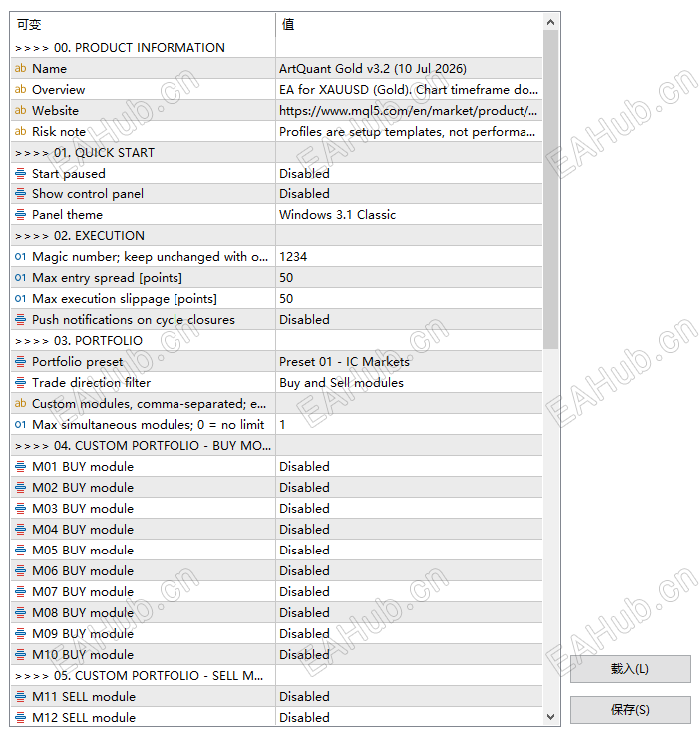Edit the Max simultaneous modules value 1

[409, 424]
